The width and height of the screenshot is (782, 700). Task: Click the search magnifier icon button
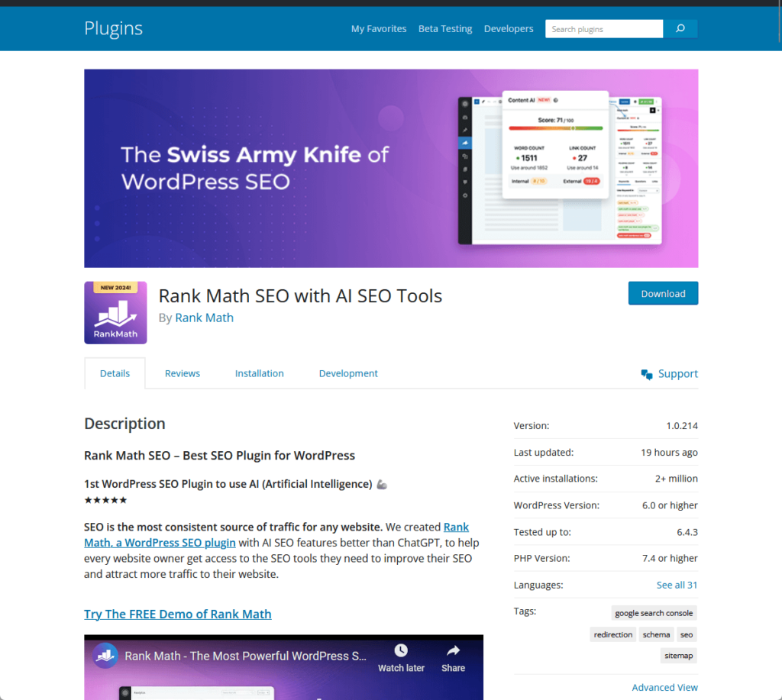[680, 29]
